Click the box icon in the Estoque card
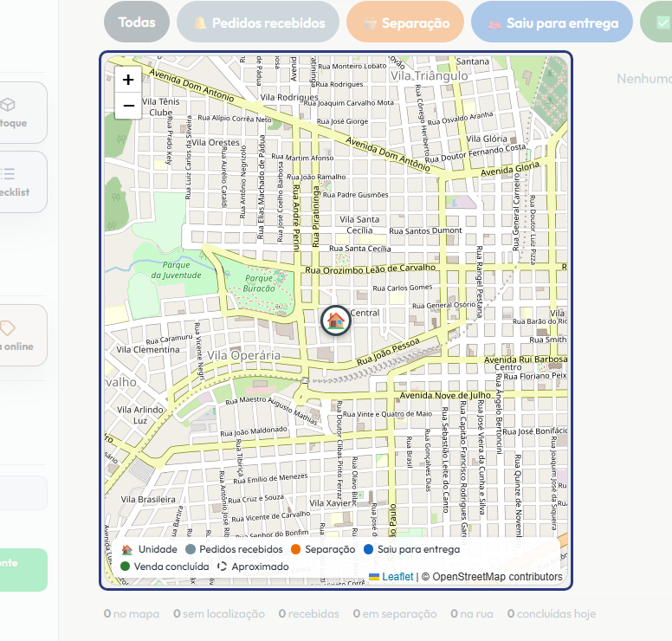This screenshot has width=672, height=641. (8, 105)
